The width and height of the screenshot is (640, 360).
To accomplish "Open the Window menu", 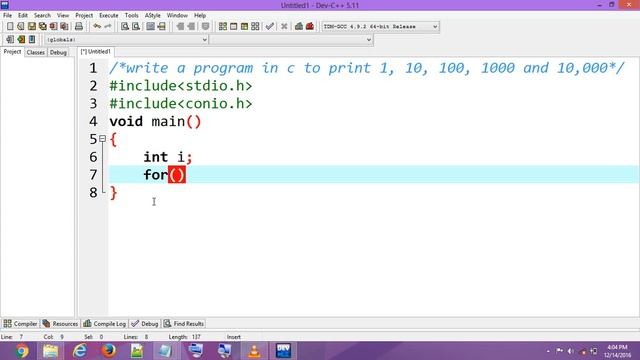I will point(177,16).
